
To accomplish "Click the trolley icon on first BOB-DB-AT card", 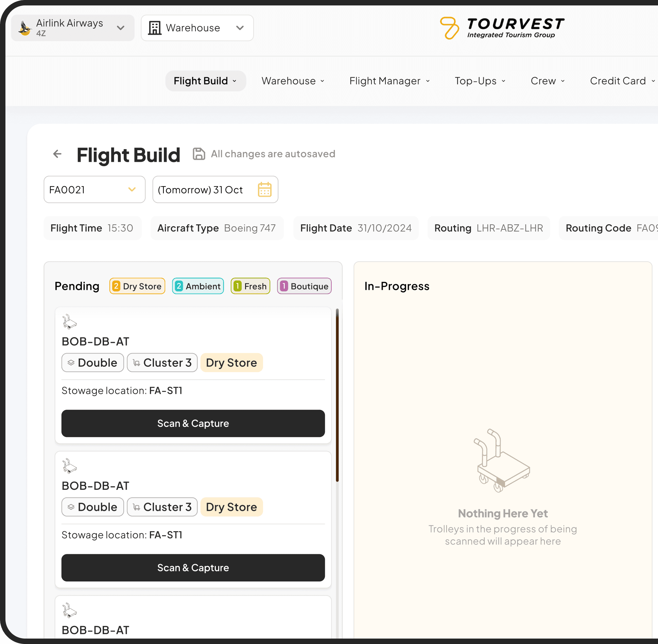I will pos(69,321).
